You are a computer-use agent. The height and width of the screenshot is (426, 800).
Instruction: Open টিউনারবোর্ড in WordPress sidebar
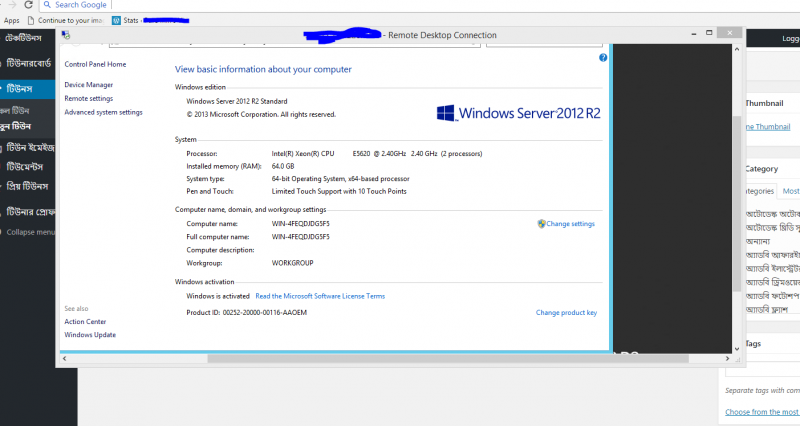point(28,63)
